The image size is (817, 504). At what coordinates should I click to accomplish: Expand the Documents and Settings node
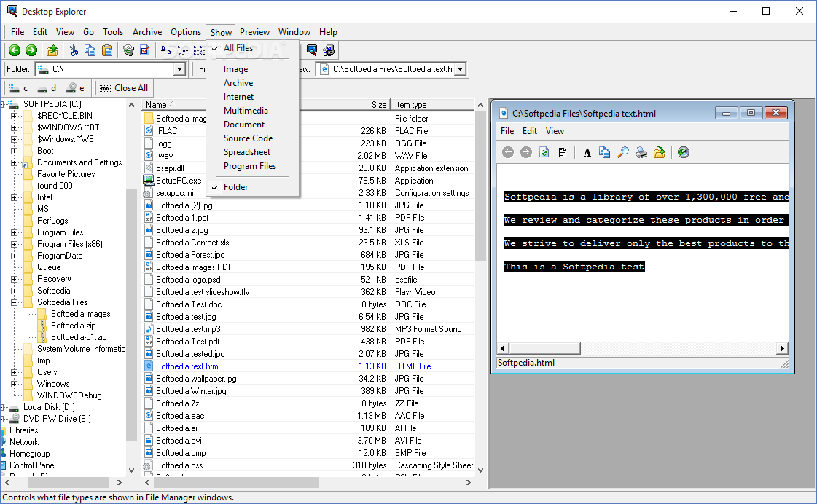point(14,162)
